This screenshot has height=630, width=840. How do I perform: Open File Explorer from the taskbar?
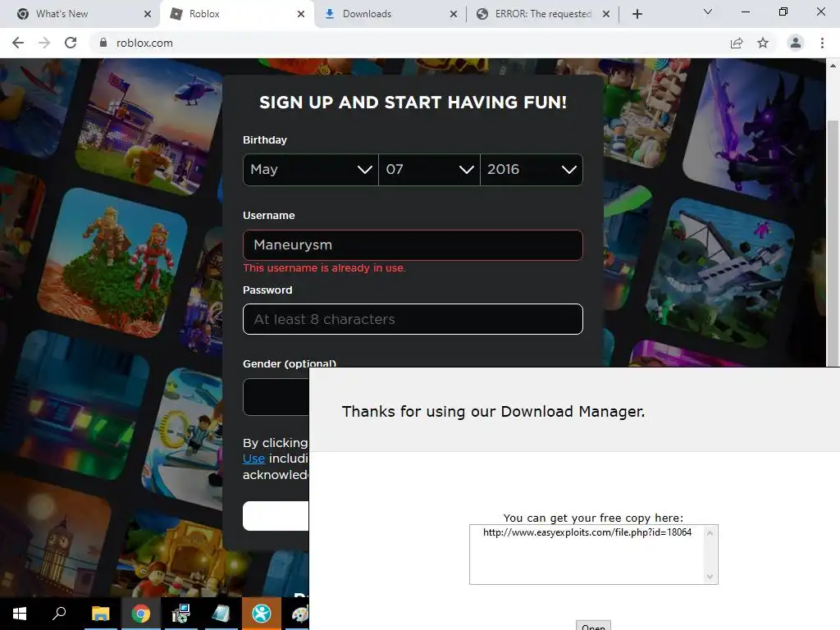(x=100, y=614)
